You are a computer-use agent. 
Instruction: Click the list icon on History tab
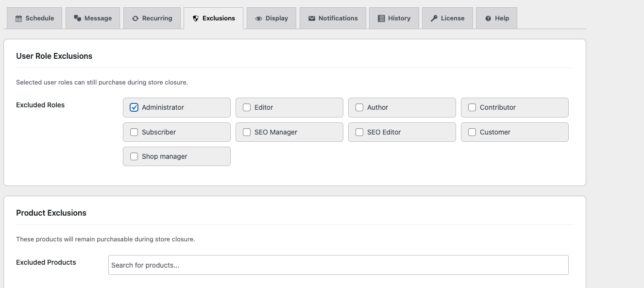pos(381,18)
